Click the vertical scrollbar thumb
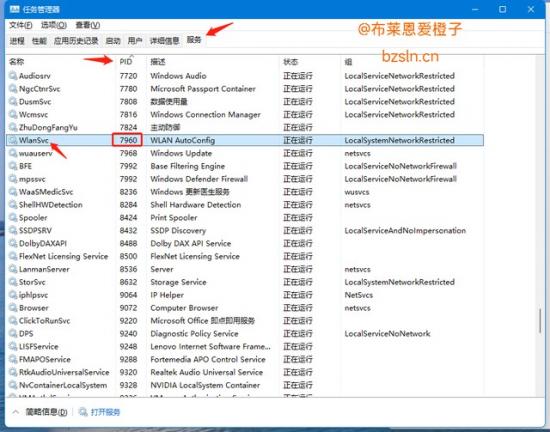The width and height of the screenshot is (550, 432). (540, 320)
